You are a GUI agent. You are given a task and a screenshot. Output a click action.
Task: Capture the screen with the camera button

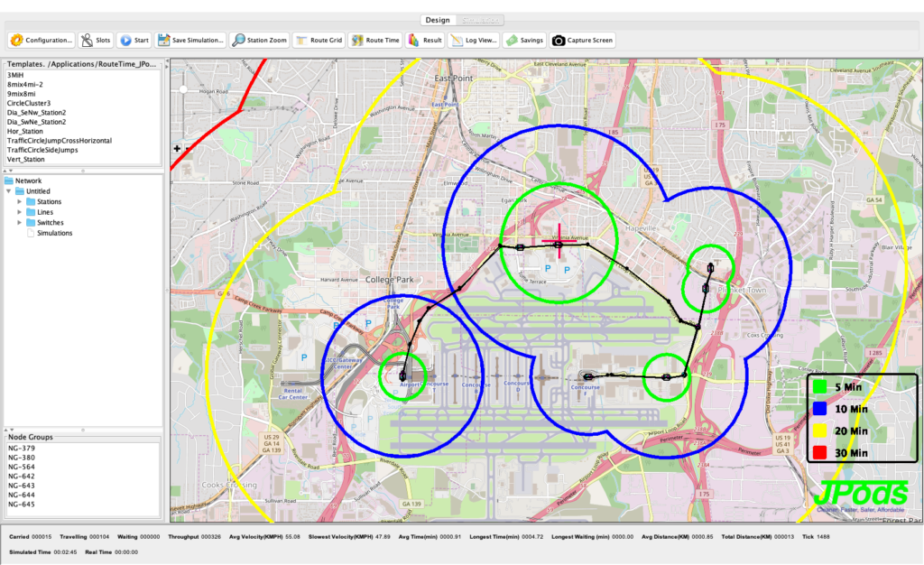[x=583, y=40]
